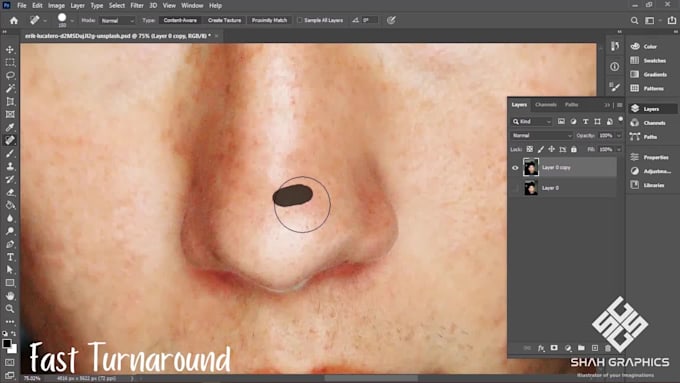The image size is (680, 383).
Task: Open the Search icon at top right
Action: tap(634, 20)
